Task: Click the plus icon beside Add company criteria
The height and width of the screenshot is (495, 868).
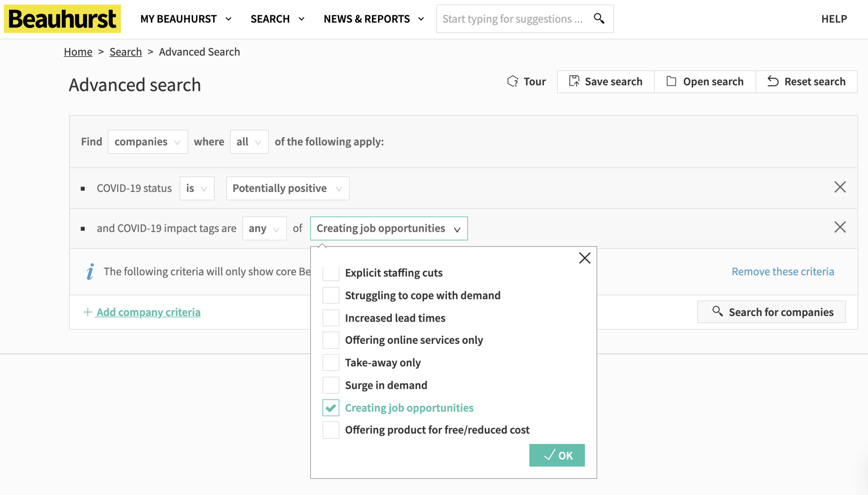Action: [x=88, y=312]
